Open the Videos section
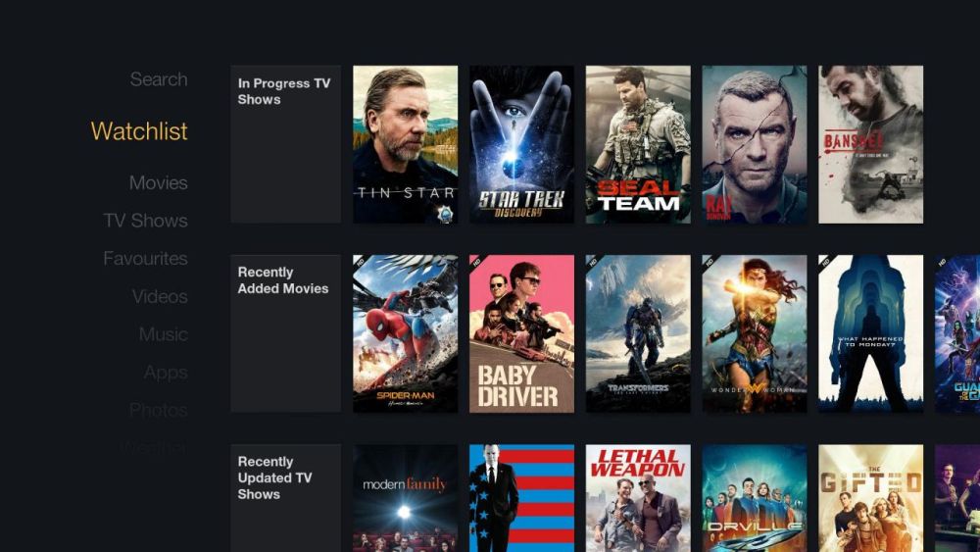Viewport: 980px width, 552px height. (x=160, y=296)
